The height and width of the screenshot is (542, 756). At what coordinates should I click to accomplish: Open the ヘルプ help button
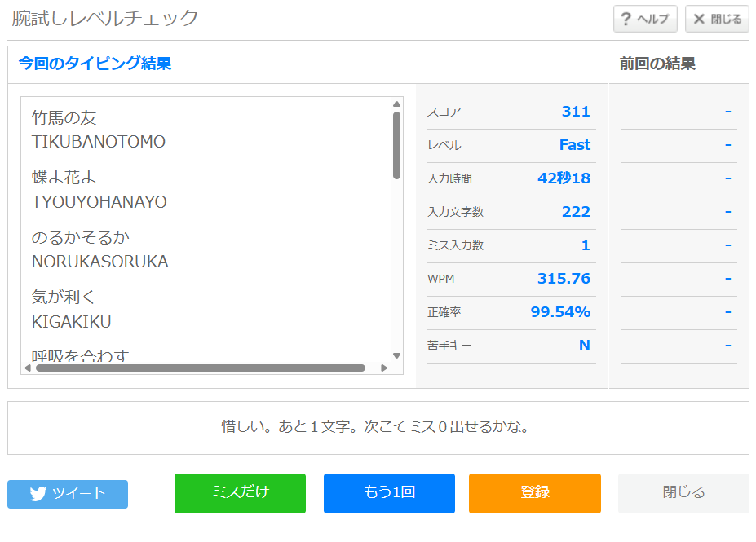click(x=645, y=19)
